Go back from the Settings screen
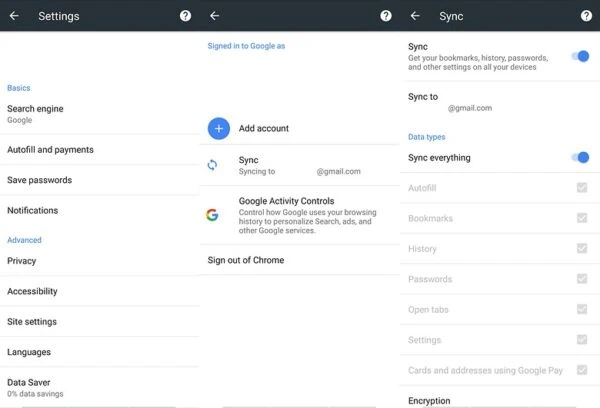600x408 pixels. 14,16
